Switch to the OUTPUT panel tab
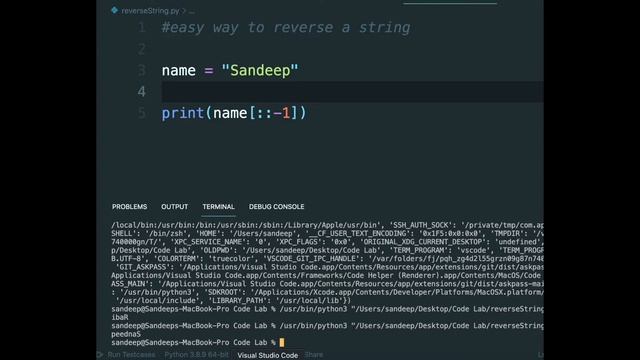Screen dimensions: 640x360 click(x=174, y=207)
